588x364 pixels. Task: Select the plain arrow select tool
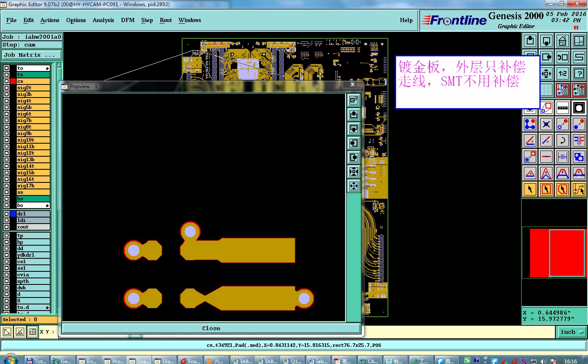pos(530,189)
